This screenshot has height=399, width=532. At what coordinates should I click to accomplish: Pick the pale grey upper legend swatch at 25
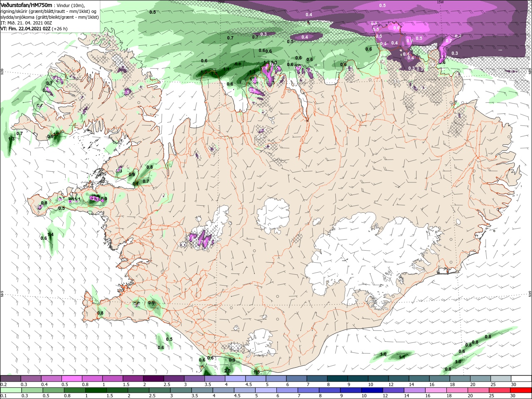click(500, 379)
